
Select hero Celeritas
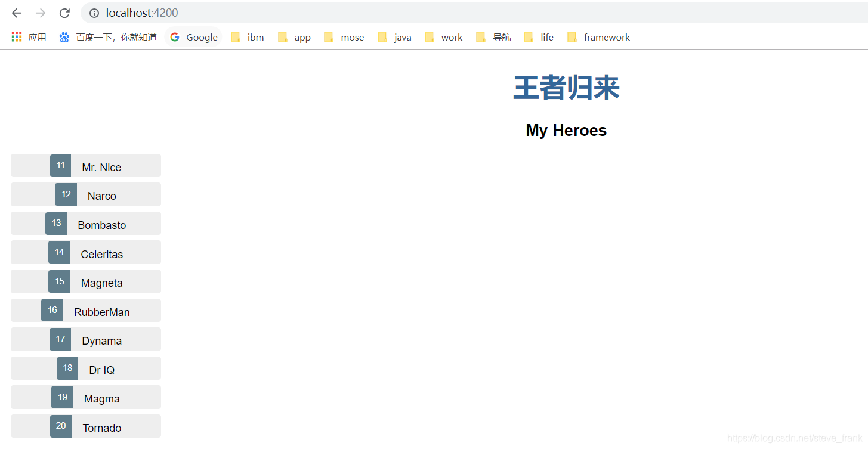(x=86, y=252)
